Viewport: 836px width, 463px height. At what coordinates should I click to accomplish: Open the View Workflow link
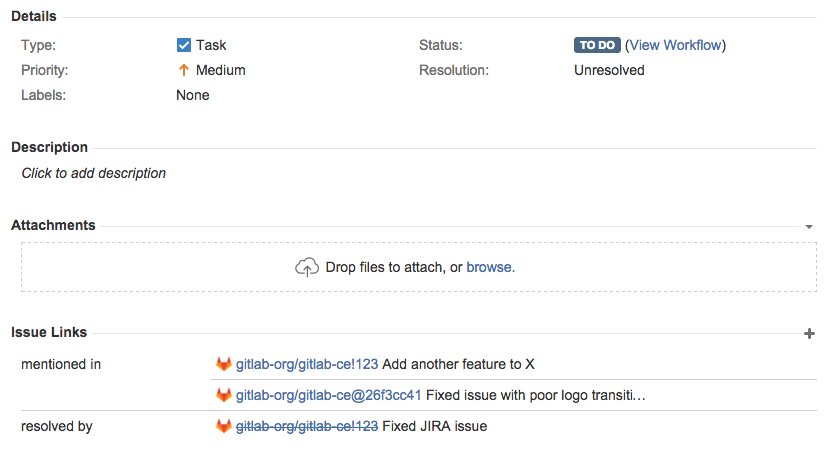[675, 45]
